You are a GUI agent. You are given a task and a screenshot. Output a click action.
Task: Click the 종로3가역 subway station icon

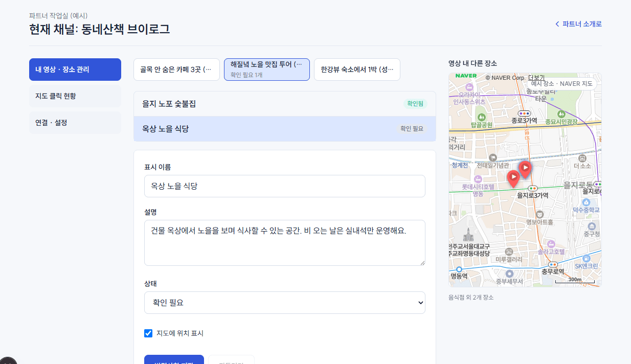524,113
